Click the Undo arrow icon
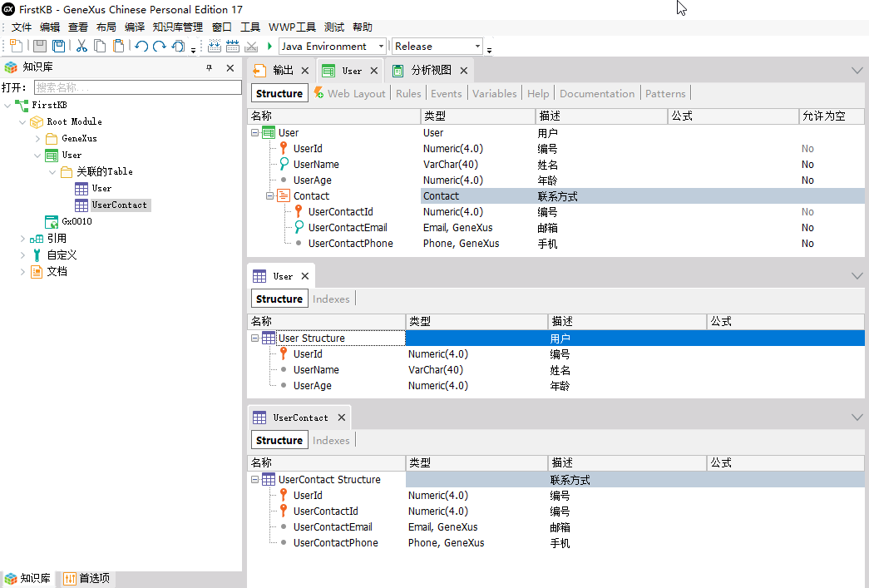Screen dimensions: 869x588 point(141,46)
